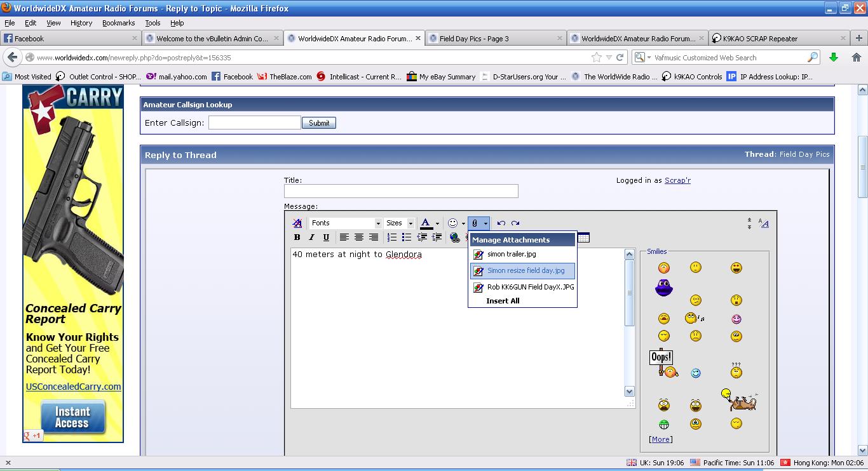
Task: Toggle italic text in editor toolbar
Action: pos(311,237)
